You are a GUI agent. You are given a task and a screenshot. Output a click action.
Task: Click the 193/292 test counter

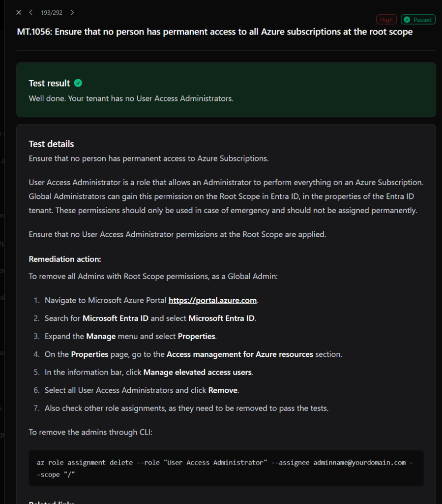52,12
